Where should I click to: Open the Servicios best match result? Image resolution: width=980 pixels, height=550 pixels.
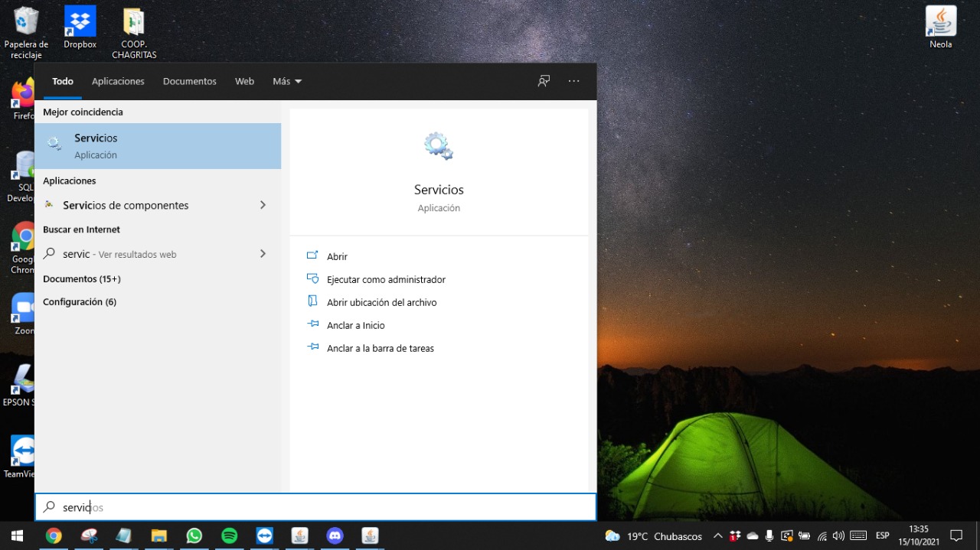coord(157,145)
